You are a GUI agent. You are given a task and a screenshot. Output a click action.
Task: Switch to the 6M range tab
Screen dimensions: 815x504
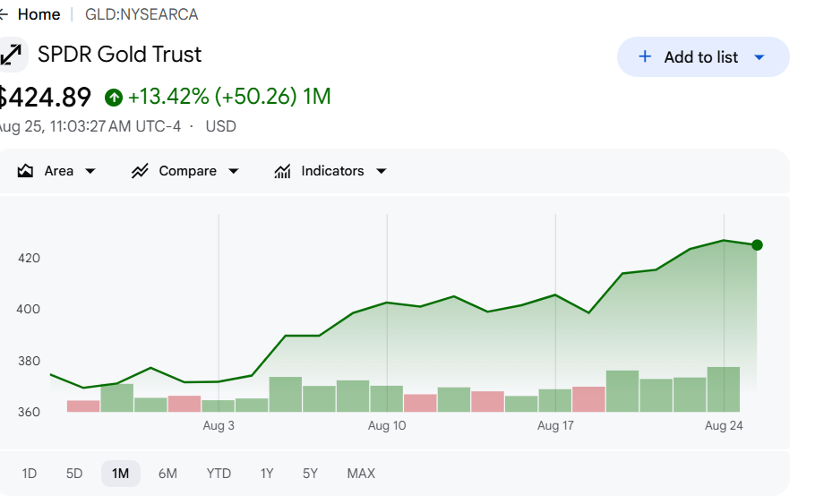coord(167,474)
